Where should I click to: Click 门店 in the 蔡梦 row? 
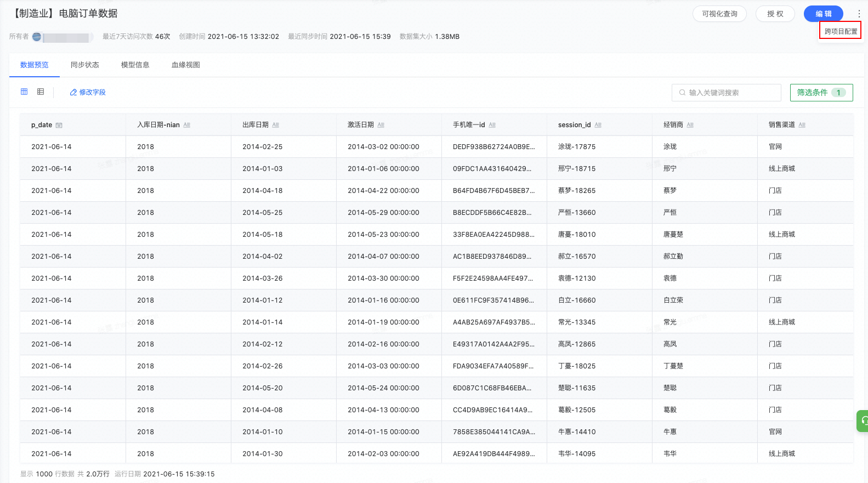775,191
